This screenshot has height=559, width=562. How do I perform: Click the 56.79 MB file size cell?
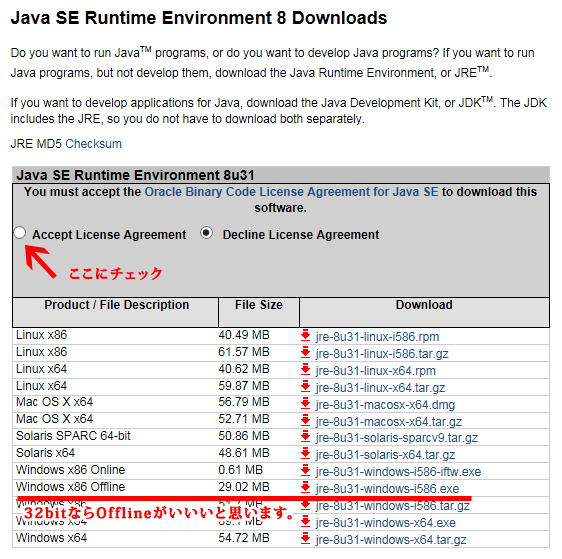244,402
